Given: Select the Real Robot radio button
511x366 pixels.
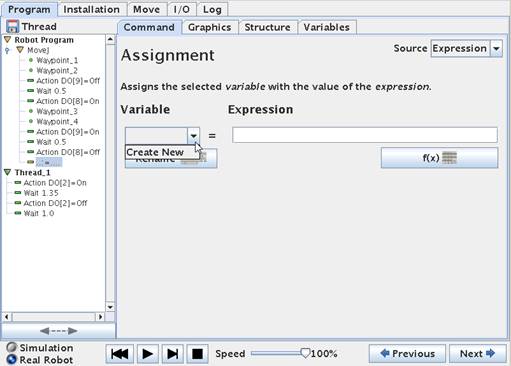Looking at the screenshot, I should (x=11, y=360).
